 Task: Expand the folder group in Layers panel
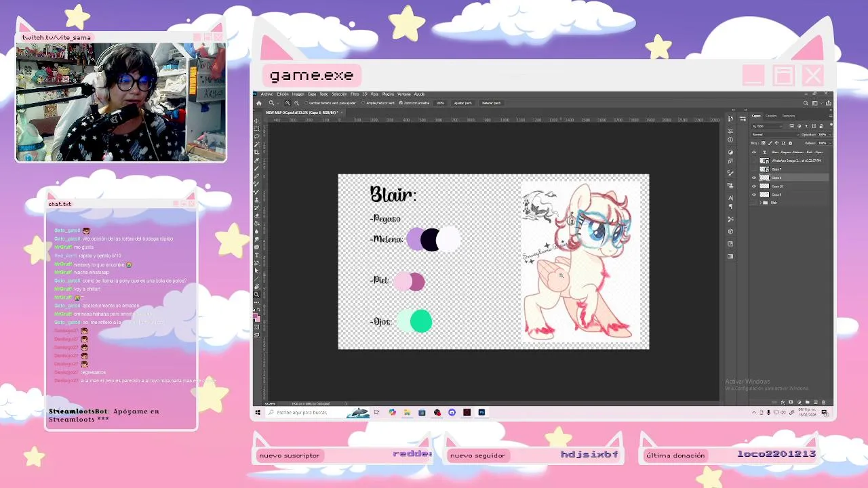pos(761,203)
